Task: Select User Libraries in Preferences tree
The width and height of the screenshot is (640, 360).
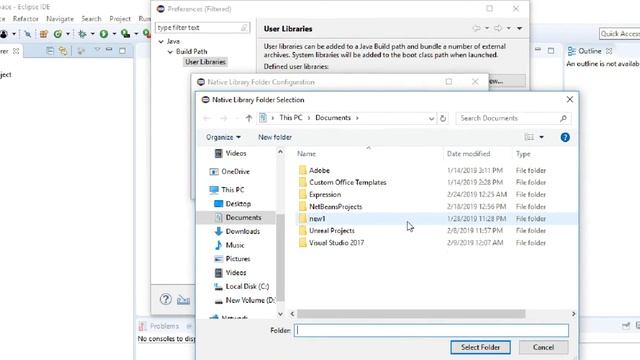Action: pyautogui.click(x=205, y=62)
